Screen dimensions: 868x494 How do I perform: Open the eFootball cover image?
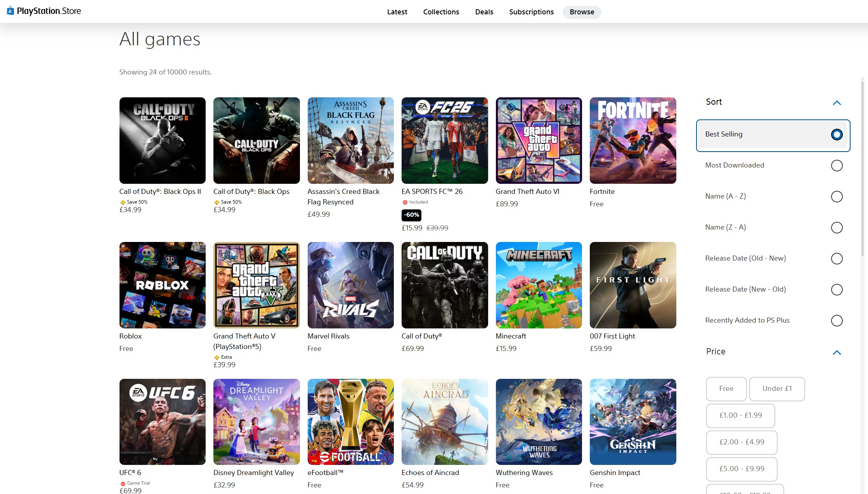coord(350,422)
